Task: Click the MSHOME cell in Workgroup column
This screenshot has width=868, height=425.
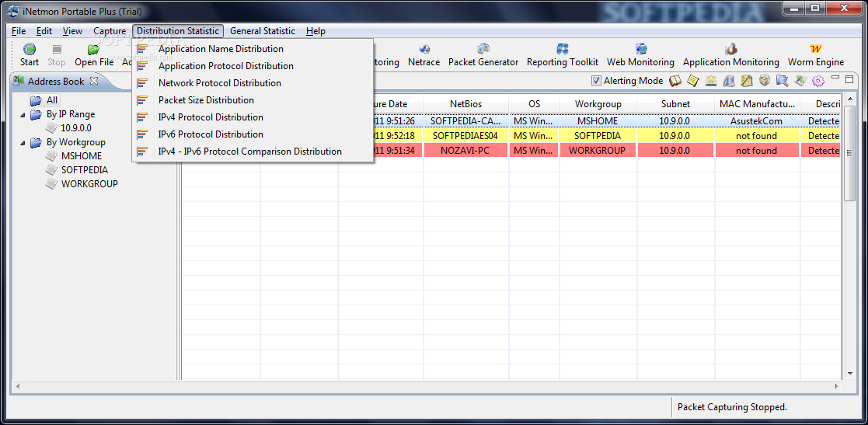Action: (598, 120)
